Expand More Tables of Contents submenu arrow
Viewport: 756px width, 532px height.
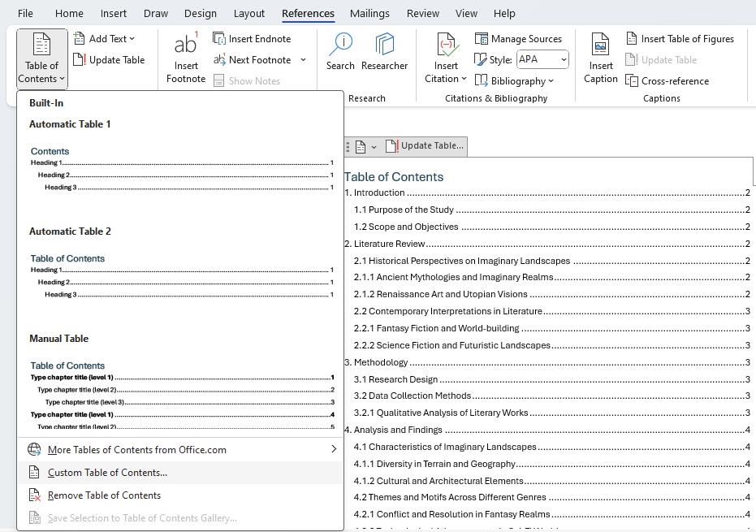tap(334, 449)
